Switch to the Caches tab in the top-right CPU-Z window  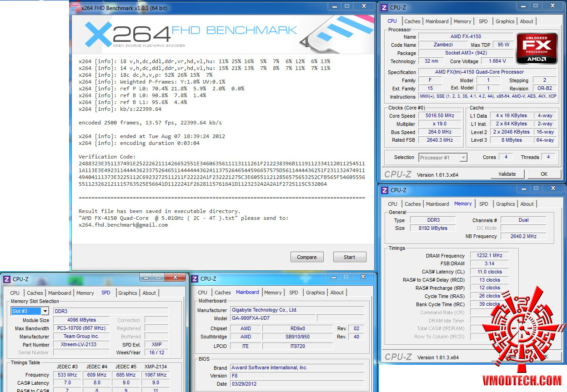pos(412,21)
